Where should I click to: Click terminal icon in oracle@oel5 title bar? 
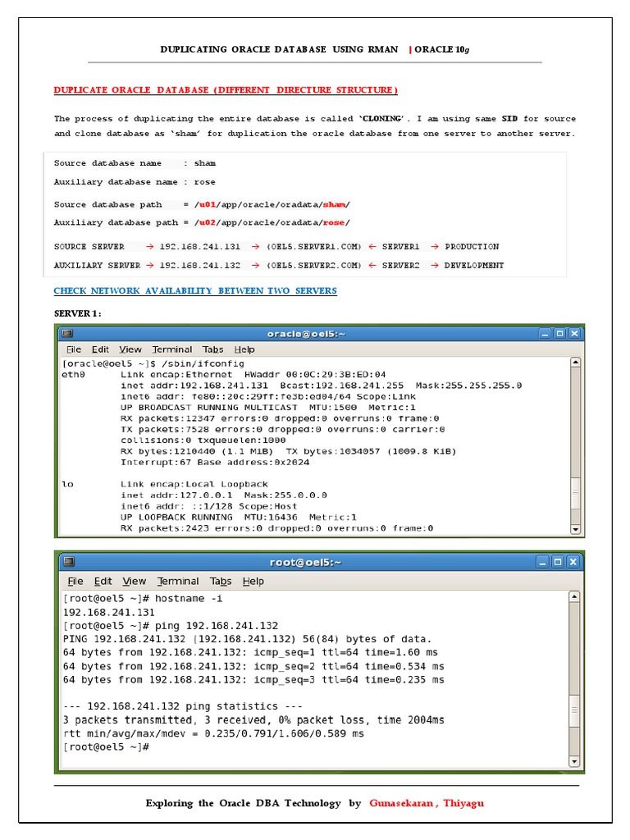pos(67,334)
